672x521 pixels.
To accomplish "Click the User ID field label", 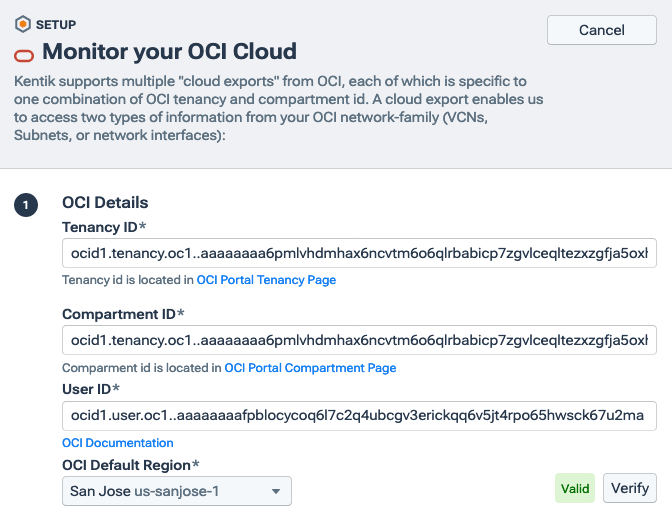I will [90, 388].
